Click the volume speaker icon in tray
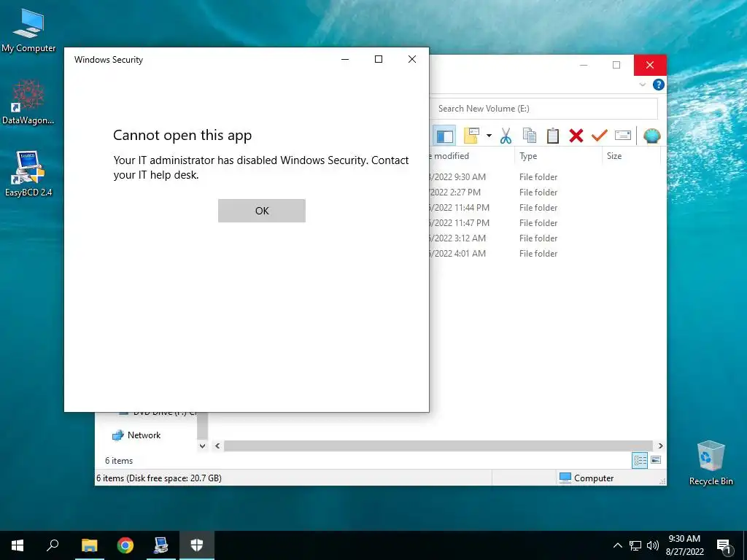This screenshot has height=560, width=747. pos(653,545)
